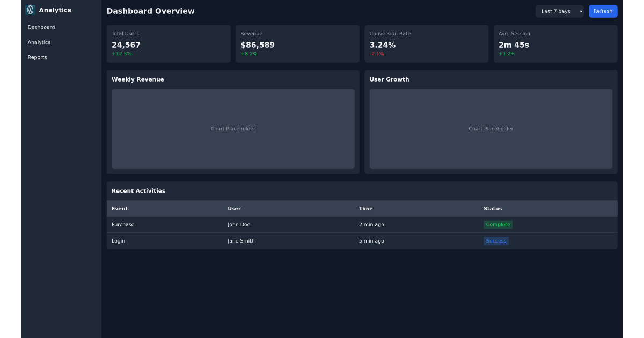Open the Last 7 days date range dropdown
The image size is (644, 338).
[559, 11]
